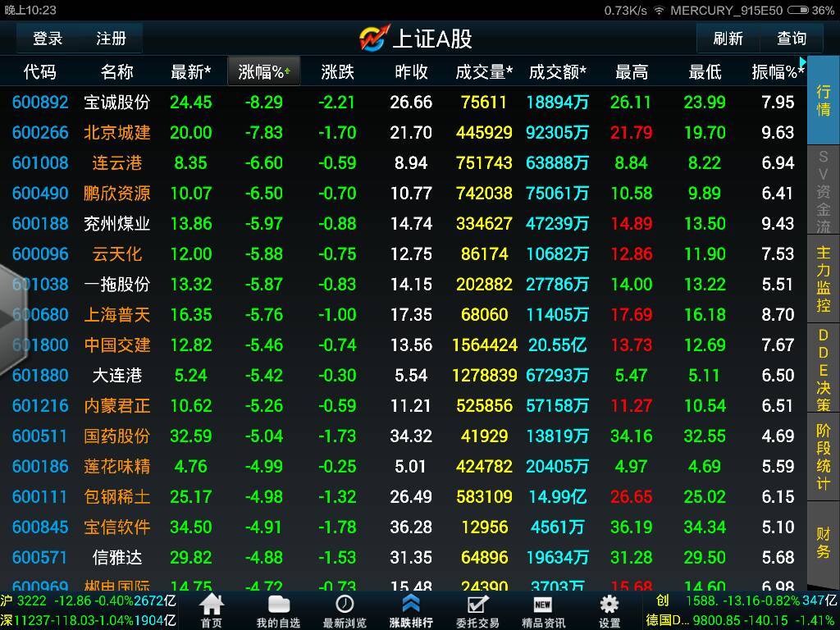Viewport: 840px width, 630px height.
Task: Open stock 兖州煤业 row
Action: [404, 223]
